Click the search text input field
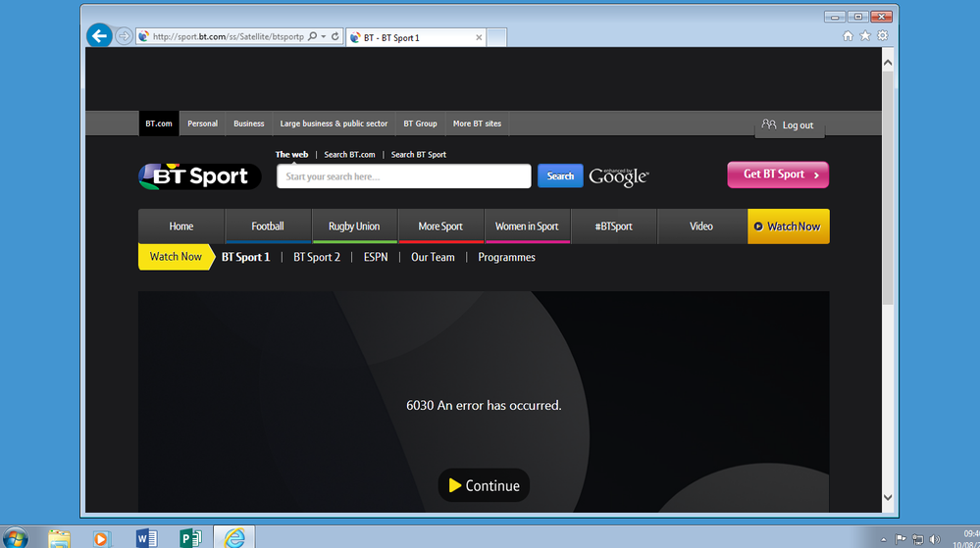Viewport: 980px width, 548px height. click(404, 176)
